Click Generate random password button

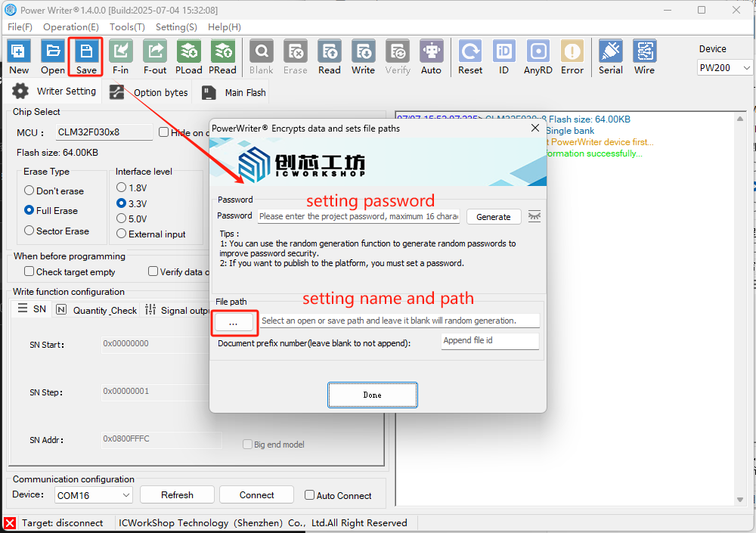pyautogui.click(x=493, y=216)
